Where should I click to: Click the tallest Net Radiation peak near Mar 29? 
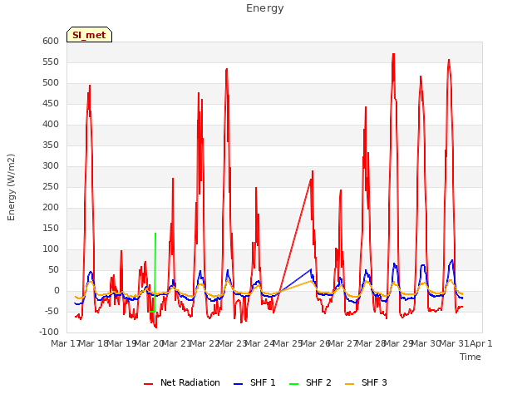(x=393, y=54)
